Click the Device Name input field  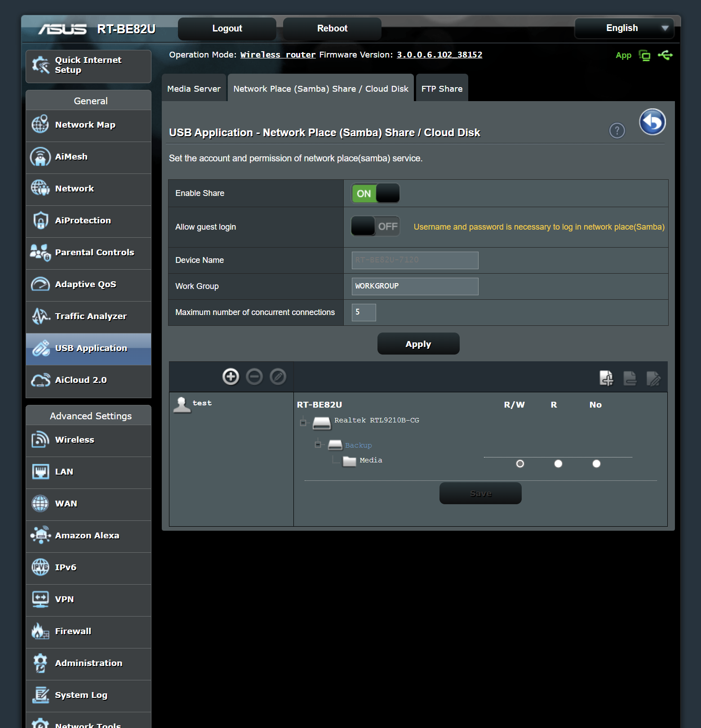point(415,260)
